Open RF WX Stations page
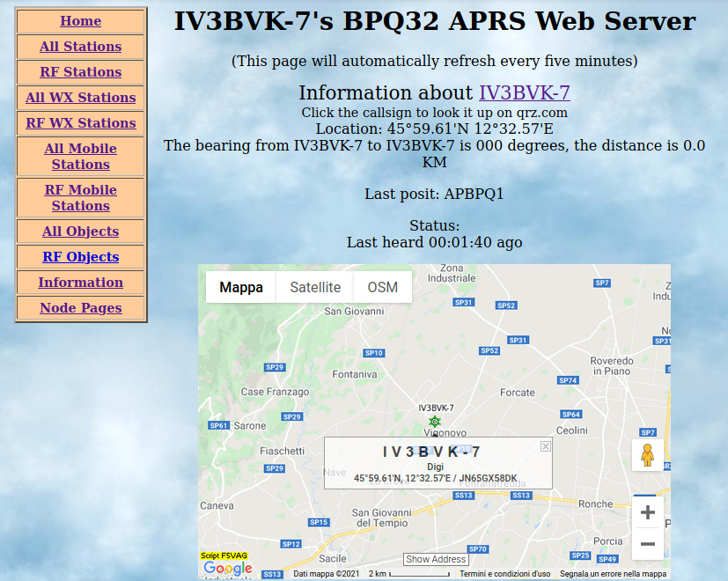Image resolution: width=728 pixels, height=581 pixels. (81, 123)
